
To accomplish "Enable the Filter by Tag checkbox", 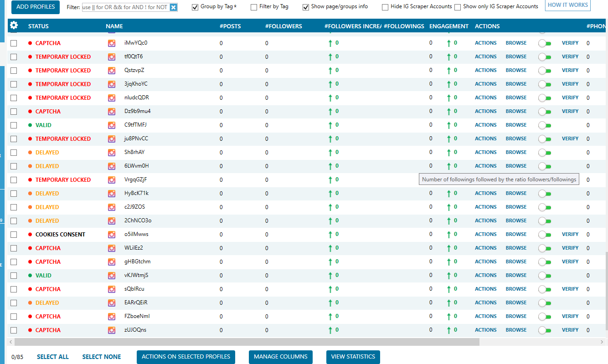I will [x=253, y=7].
